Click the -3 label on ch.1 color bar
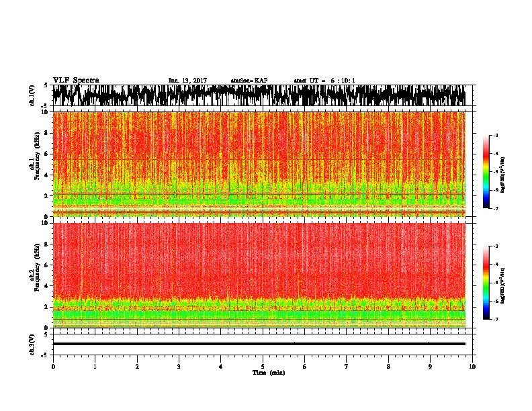This screenshot has width=532, height=411. point(496,135)
